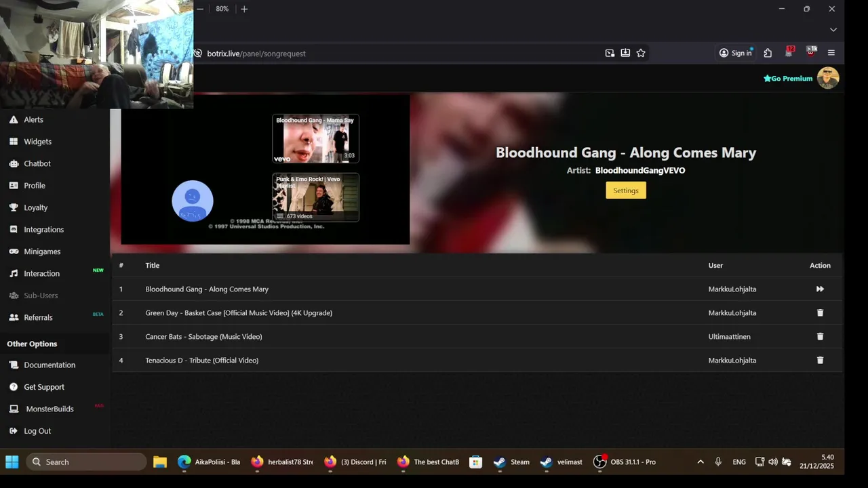Open File Explorer from the taskbar
The width and height of the screenshot is (868, 488).
click(x=160, y=462)
